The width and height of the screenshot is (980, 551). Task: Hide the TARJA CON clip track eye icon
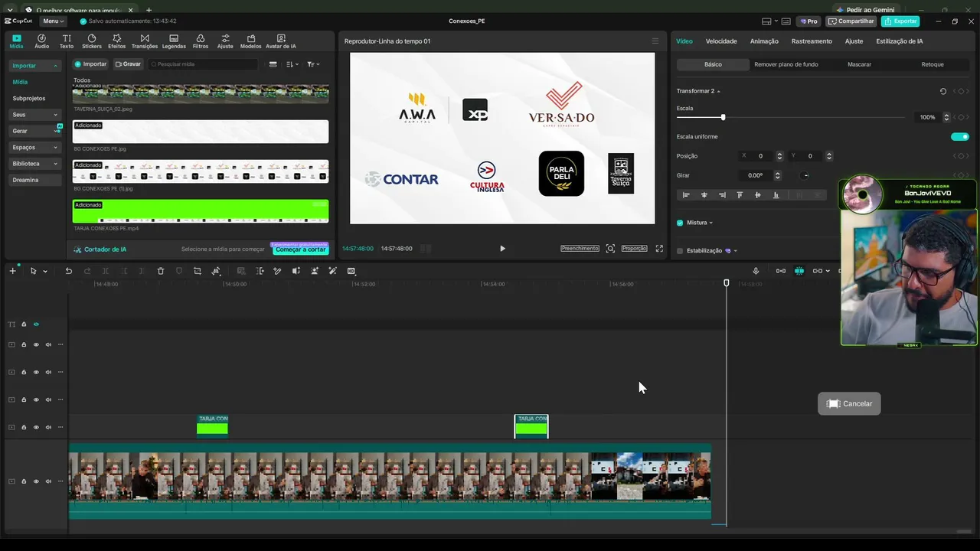pyautogui.click(x=36, y=427)
